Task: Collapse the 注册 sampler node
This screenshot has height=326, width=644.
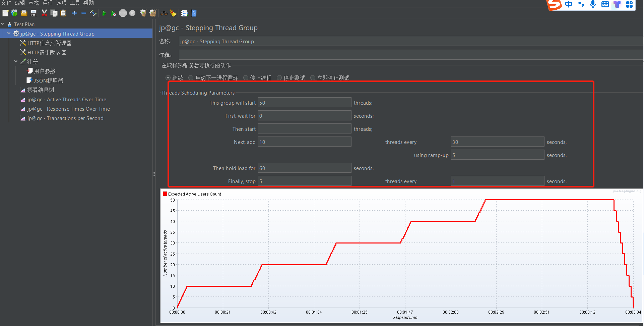Action: coord(16,62)
